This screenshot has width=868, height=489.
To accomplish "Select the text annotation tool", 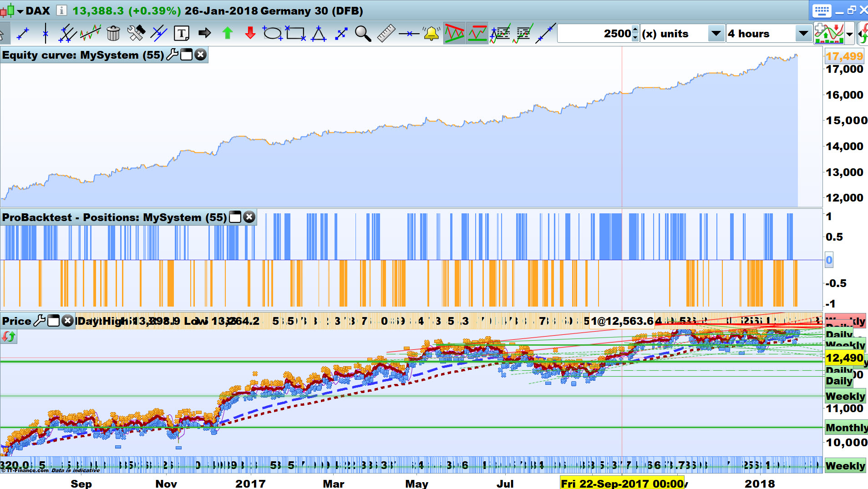I will point(181,33).
